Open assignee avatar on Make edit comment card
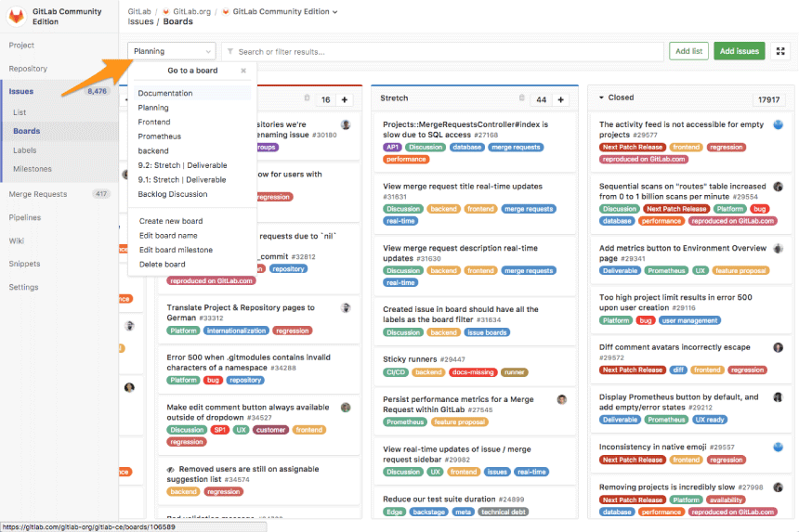This screenshot has height=532, width=799. [346, 408]
